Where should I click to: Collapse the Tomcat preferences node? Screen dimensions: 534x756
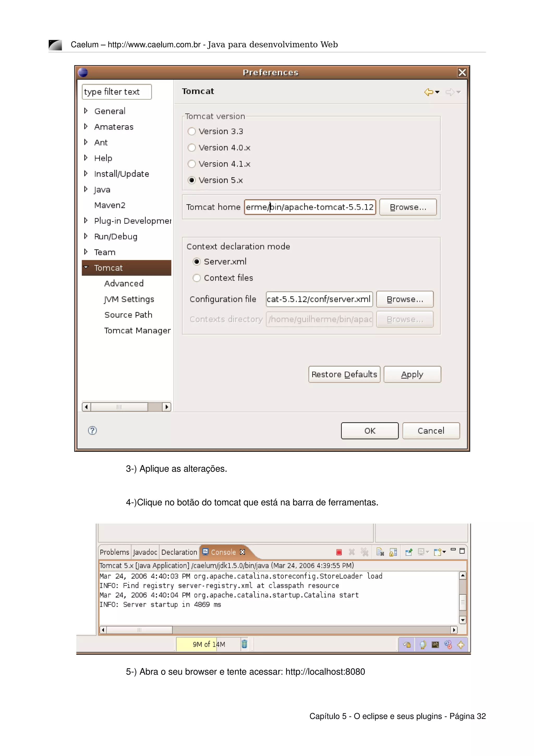(x=86, y=267)
